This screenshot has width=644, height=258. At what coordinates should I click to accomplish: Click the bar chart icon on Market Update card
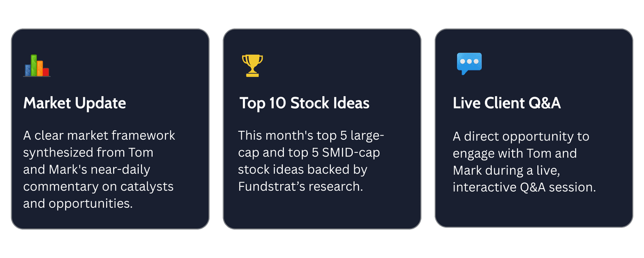(37, 65)
